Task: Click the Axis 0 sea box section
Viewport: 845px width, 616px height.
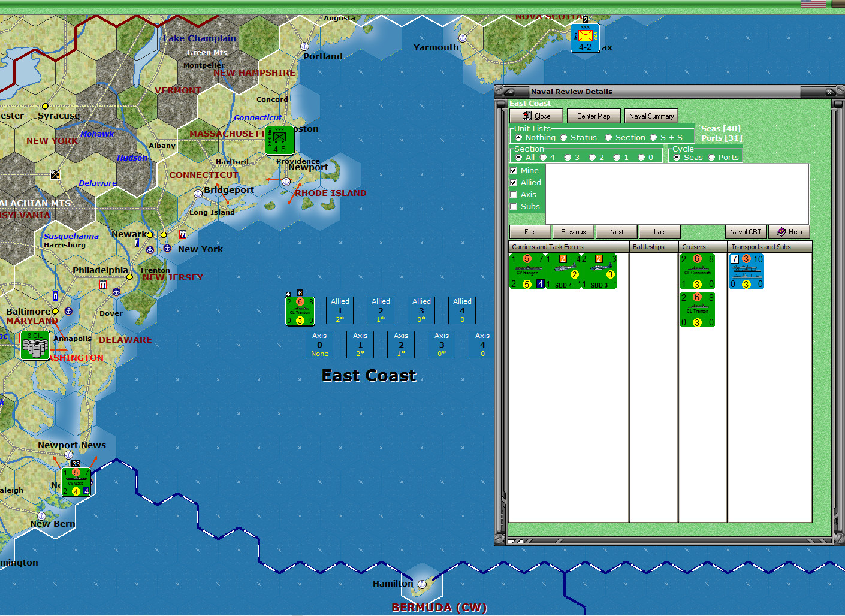Action: click(319, 345)
